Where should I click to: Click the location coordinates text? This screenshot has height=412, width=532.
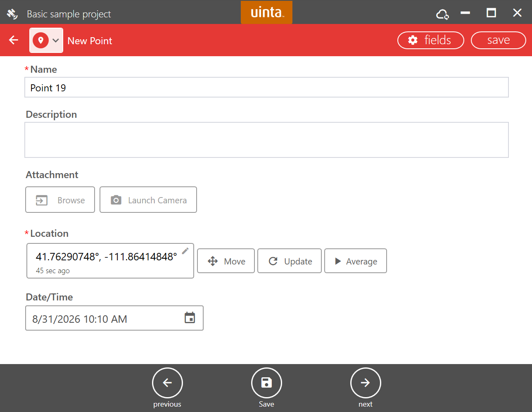[107, 257]
